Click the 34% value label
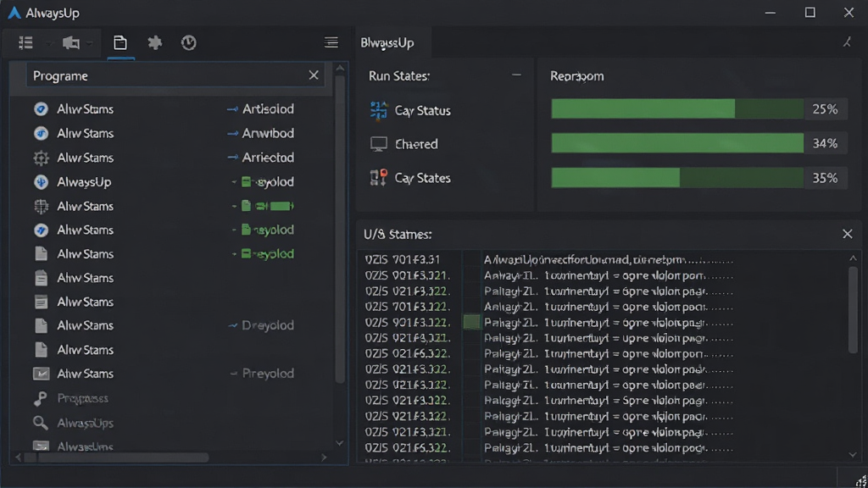The image size is (868, 488). (825, 143)
